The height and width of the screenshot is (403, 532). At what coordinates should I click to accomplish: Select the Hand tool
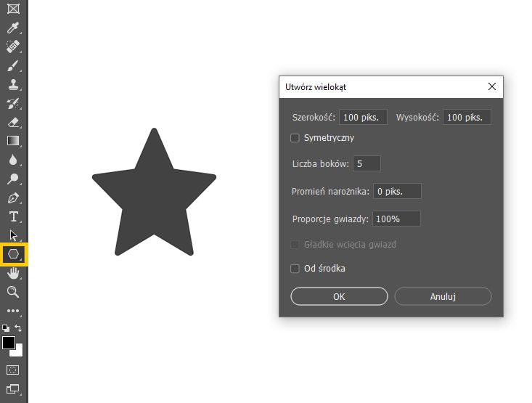(13, 273)
